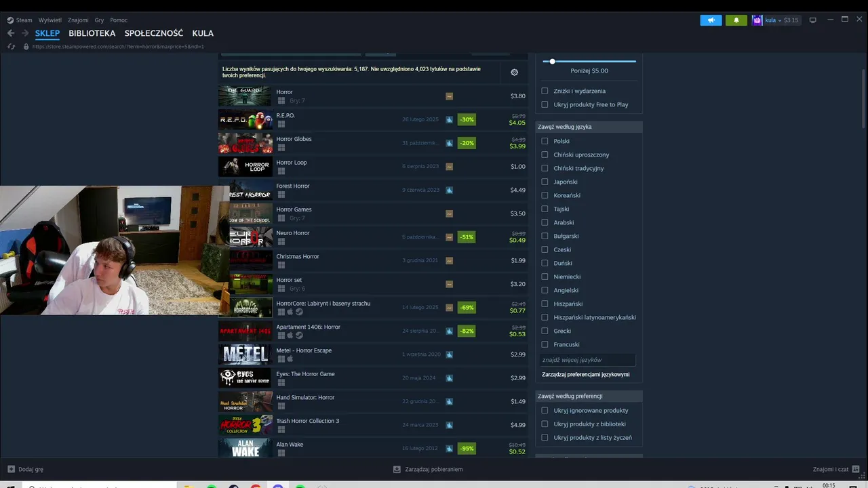Open the green notifications bell
Image resolution: width=868 pixels, height=488 pixels.
(x=736, y=20)
